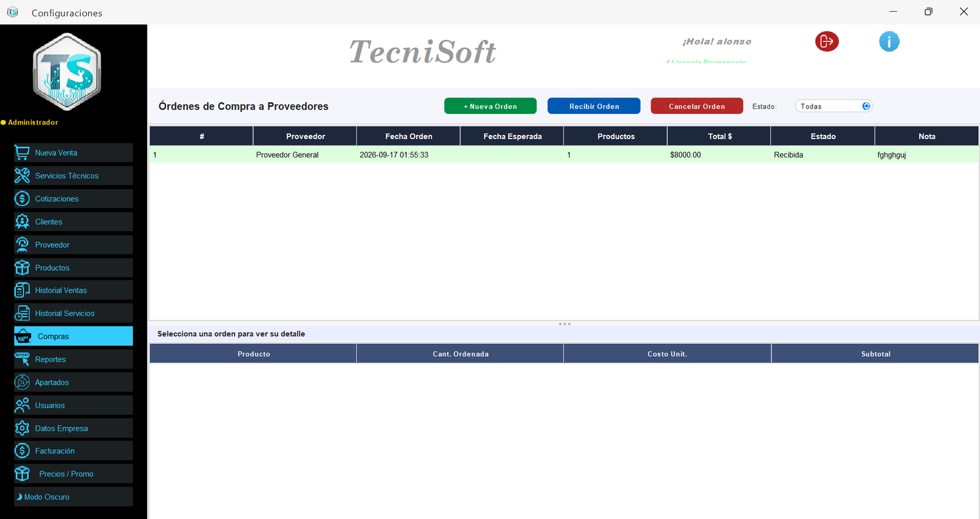Open the Nueva Venta menu entry
980x519 pixels.
[73, 153]
